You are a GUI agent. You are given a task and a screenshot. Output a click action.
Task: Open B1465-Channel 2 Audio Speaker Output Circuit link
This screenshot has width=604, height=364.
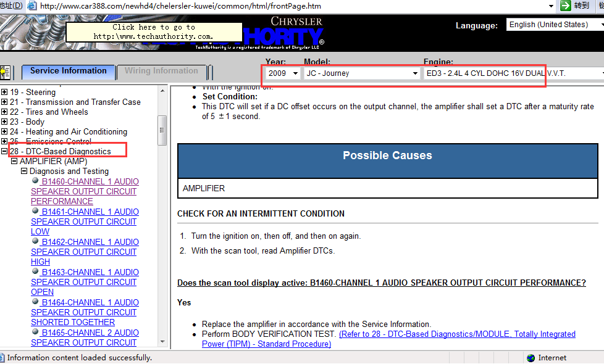coord(85,337)
